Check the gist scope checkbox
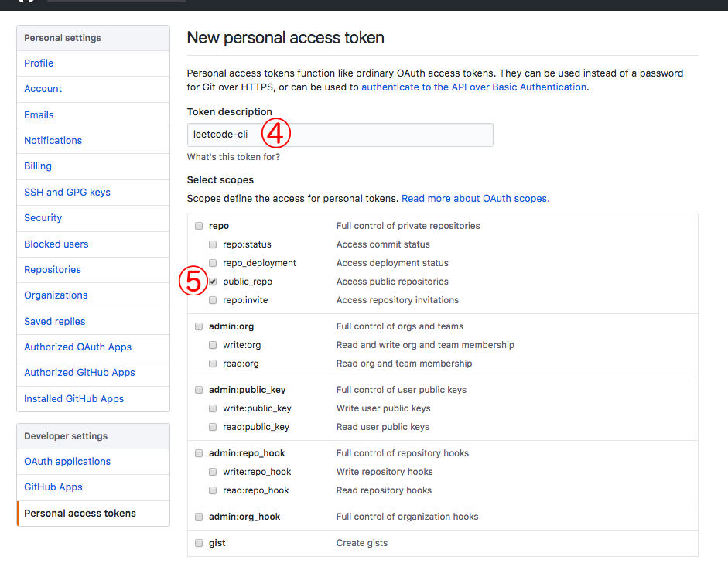Viewport: 728px width, 577px height. click(x=199, y=543)
